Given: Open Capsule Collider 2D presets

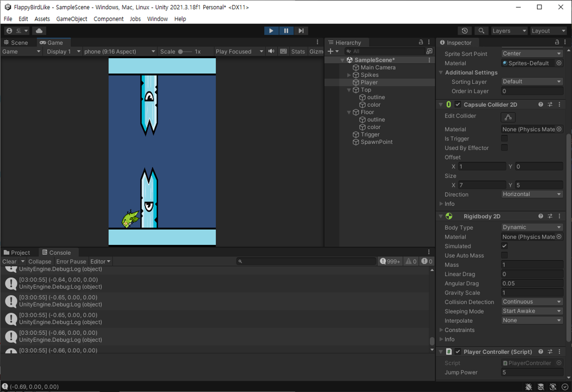Looking at the screenshot, I should (550, 105).
